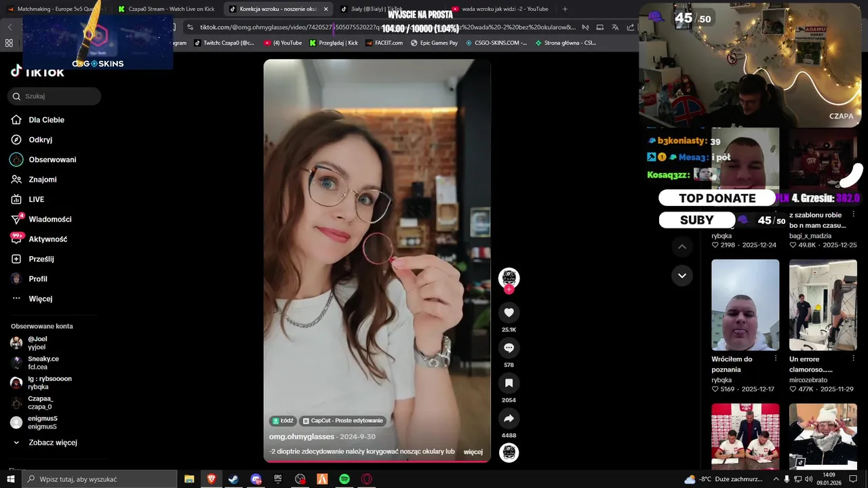This screenshot has height=488, width=868.
Task: Switch to Czapa0 Stream Kick tab
Action: (167, 9)
